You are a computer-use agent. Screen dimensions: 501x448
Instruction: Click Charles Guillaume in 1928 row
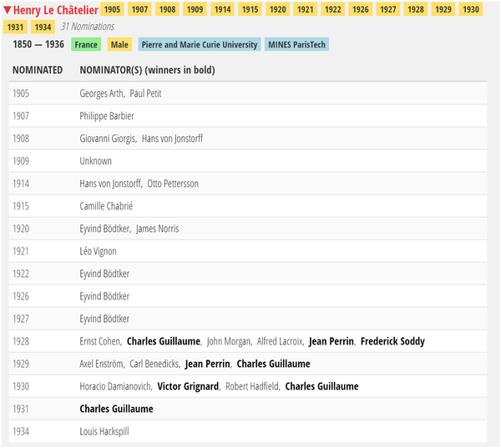pyautogui.click(x=164, y=341)
